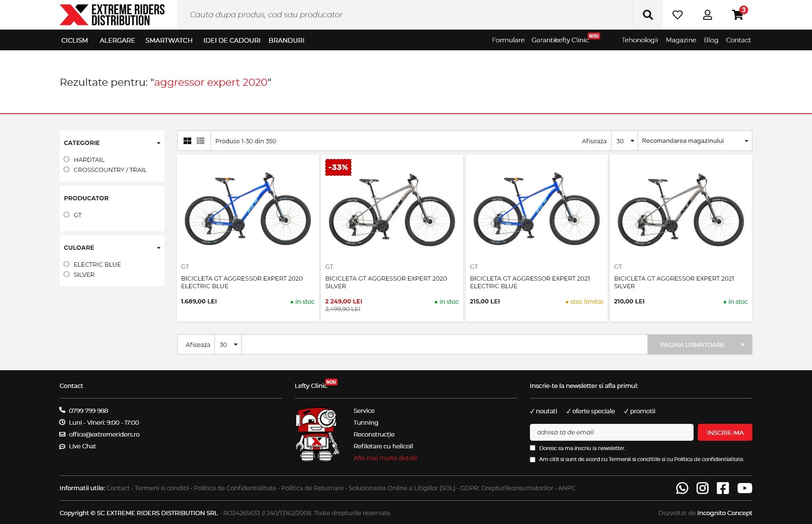This screenshot has height=524, width=812.
Task: Switch to list product view
Action: 200,141
